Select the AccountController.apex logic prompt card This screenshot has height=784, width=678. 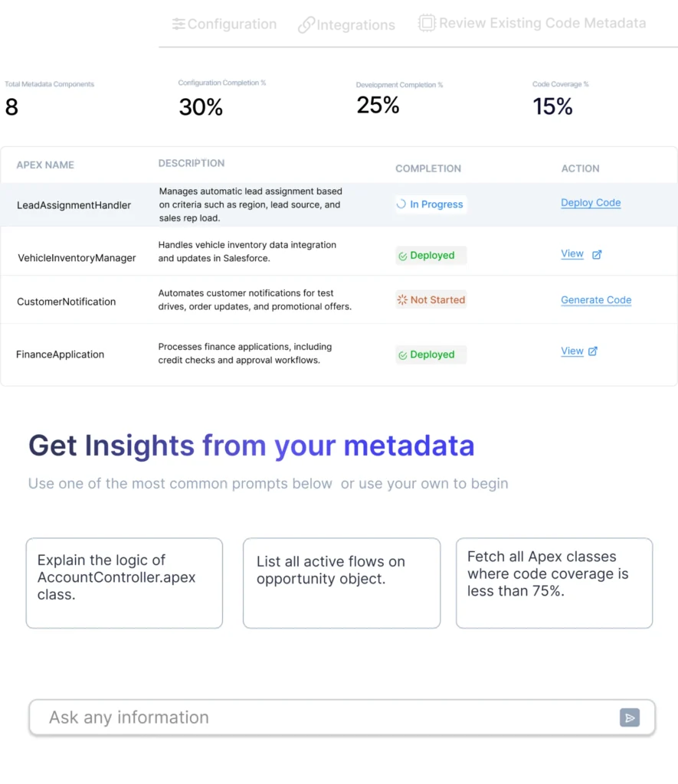click(x=124, y=583)
